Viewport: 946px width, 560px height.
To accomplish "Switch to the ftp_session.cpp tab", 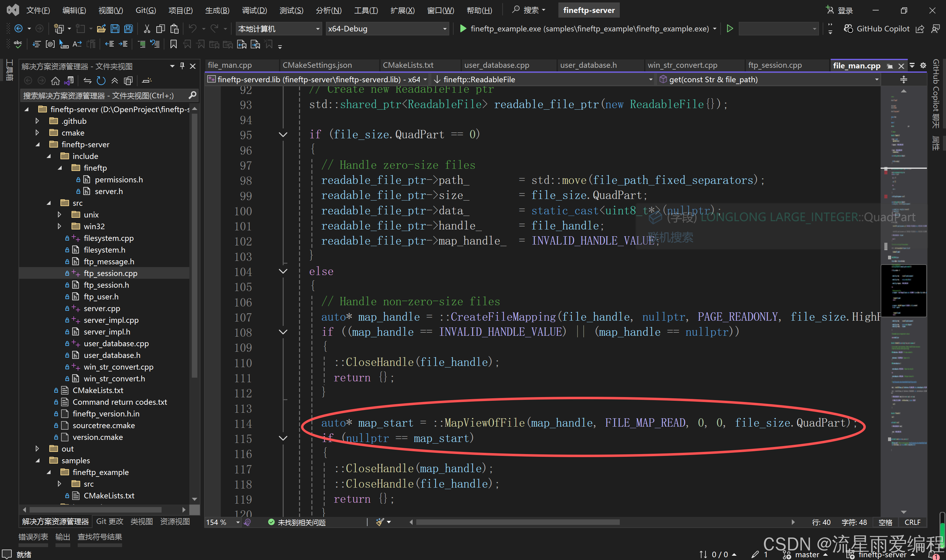I will (775, 65).
